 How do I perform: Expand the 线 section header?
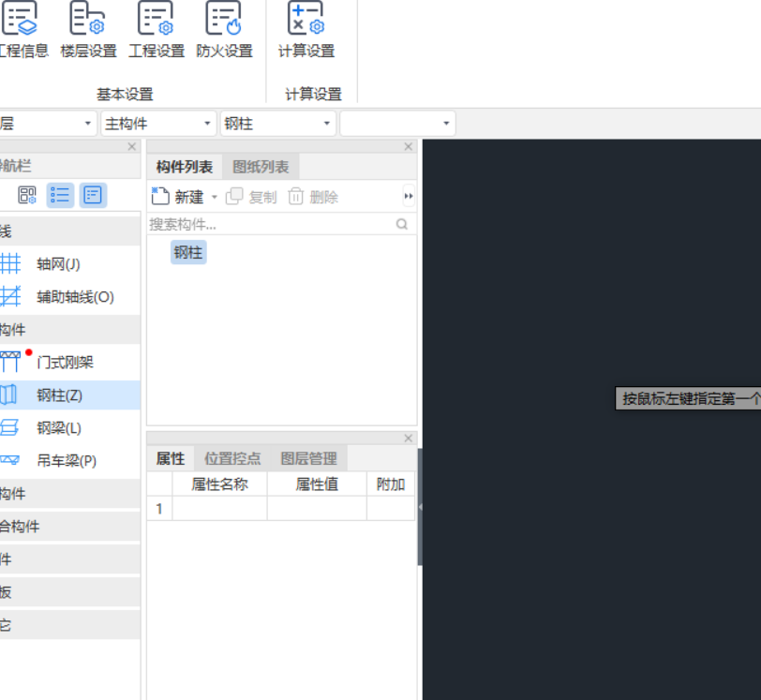point(70,231)
